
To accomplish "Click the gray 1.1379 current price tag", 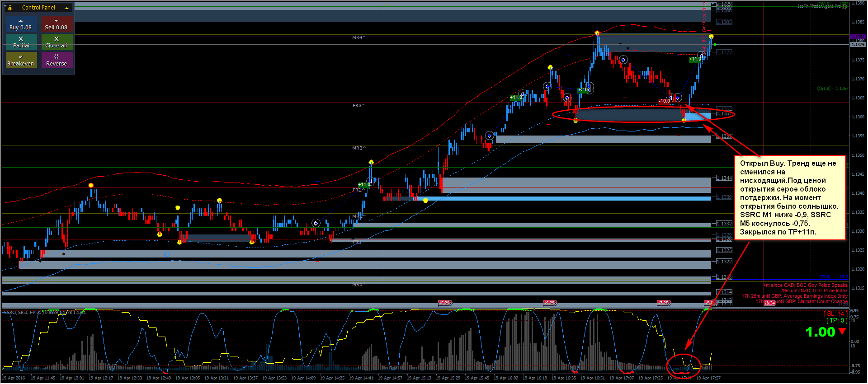I will point(858,44).
